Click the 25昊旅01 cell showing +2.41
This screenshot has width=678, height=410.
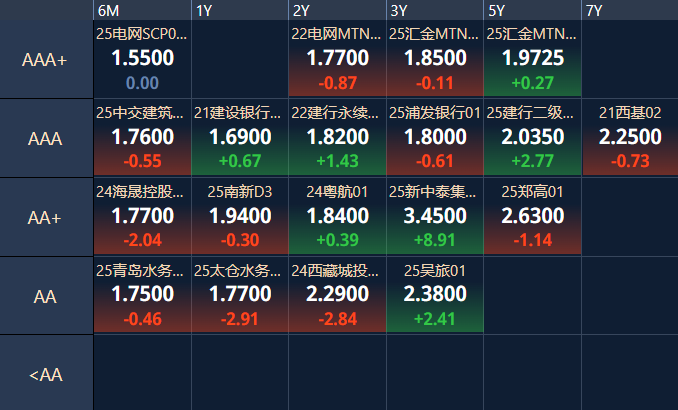coord(435,295)
